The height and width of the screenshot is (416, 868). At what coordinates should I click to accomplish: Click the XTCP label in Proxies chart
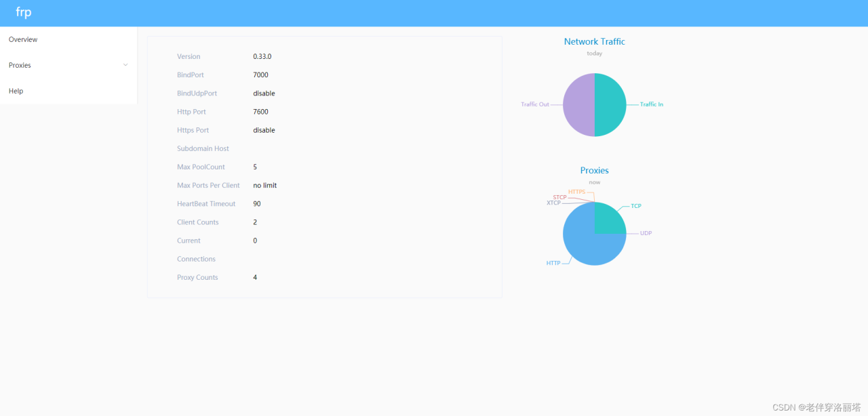[x=553, y=203]
